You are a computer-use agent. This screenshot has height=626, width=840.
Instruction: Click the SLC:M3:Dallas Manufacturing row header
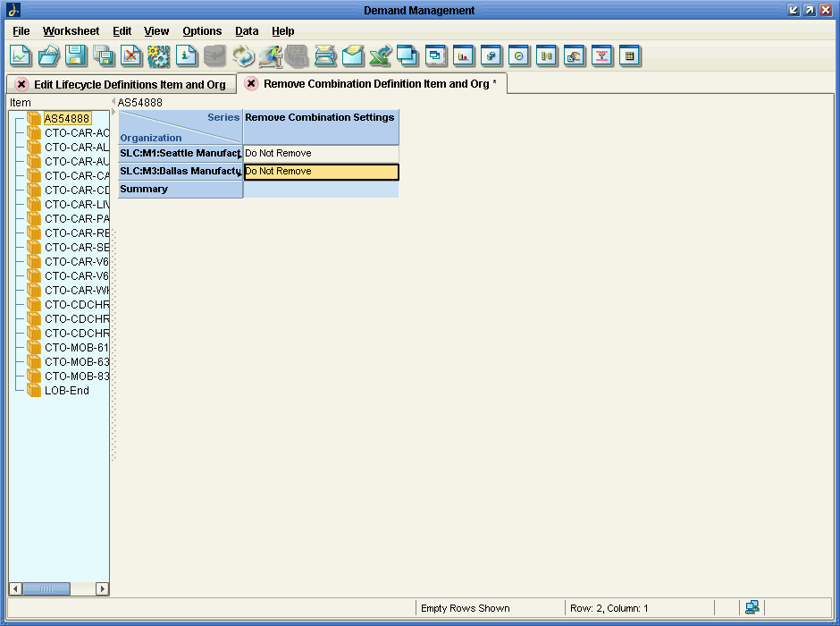click(x=181, y=172)
